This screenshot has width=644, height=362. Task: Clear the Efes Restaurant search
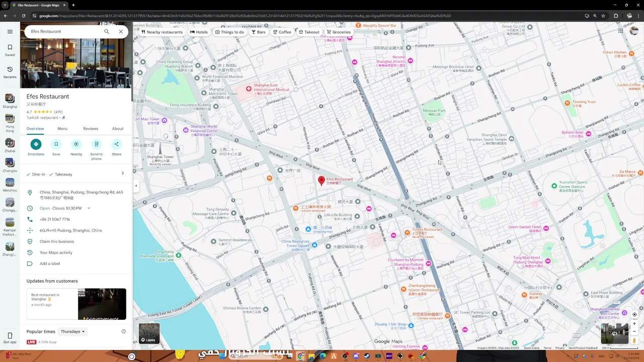point(121,31)
